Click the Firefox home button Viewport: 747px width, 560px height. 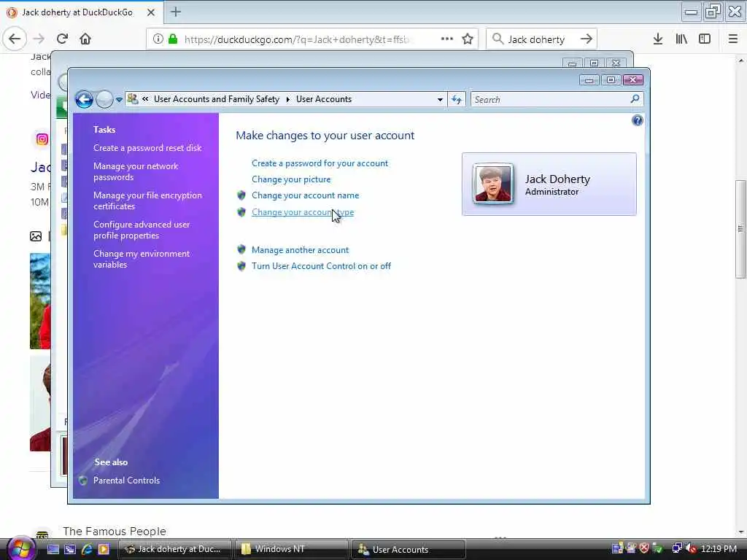pyautogui.click(x=85, y=39)
